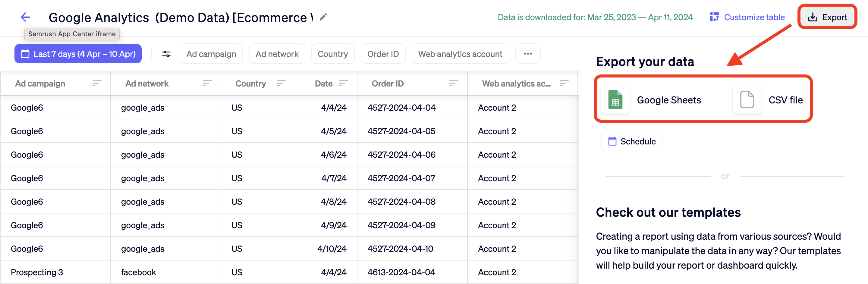Click the Schedule button
Image resolution: width=868 pixels, height=284 pixels.
click(631, 141)
